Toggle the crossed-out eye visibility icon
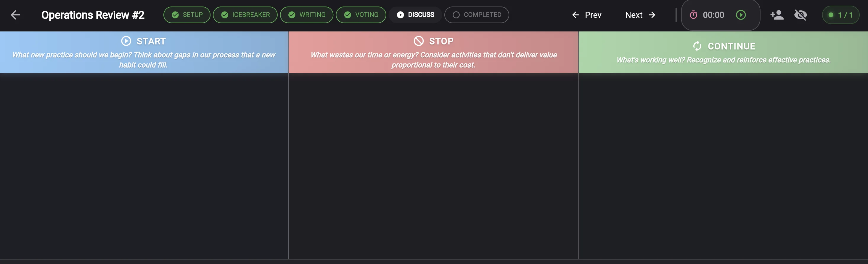868x264 pixels. (x=801, y=15)
